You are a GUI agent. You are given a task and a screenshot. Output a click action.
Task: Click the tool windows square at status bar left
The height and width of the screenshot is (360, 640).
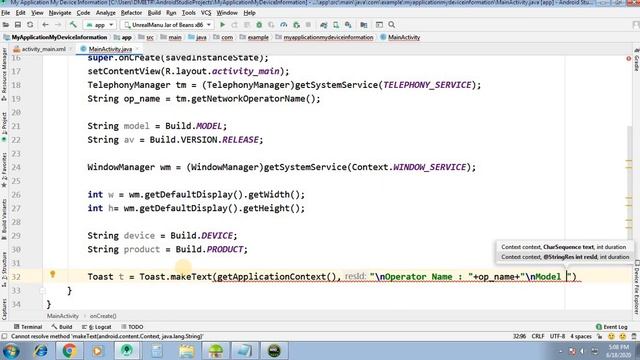coord(4,336)
